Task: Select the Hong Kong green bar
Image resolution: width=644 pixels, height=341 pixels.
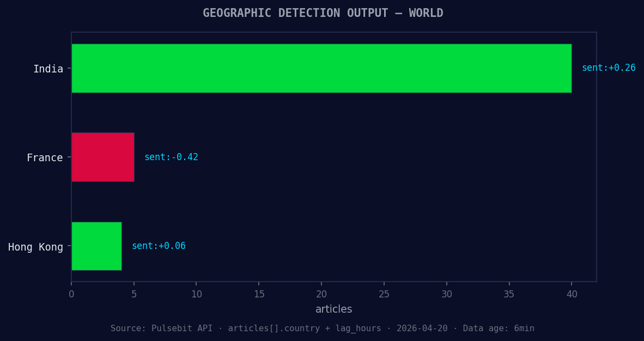Action: pyautogui.click(x=96, y=246)
